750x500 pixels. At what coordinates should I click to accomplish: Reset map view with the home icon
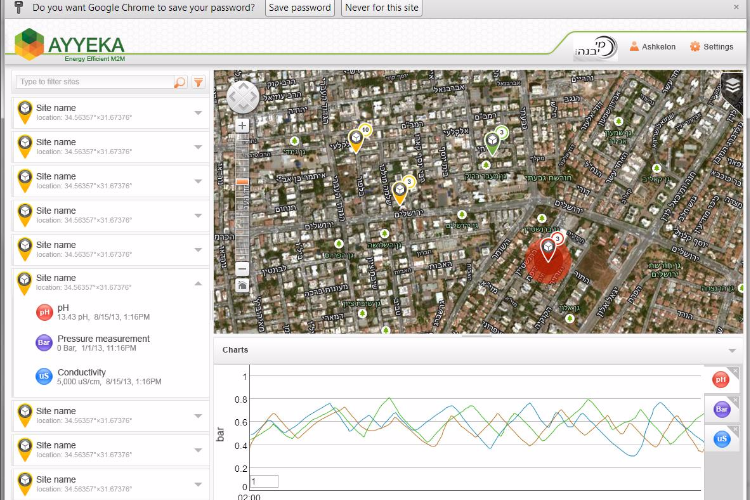(x=243, y=286)
